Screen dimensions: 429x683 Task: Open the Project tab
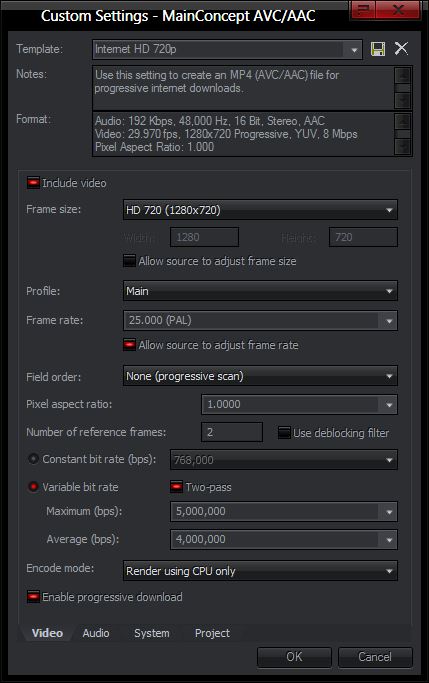[x=212, y=633]
